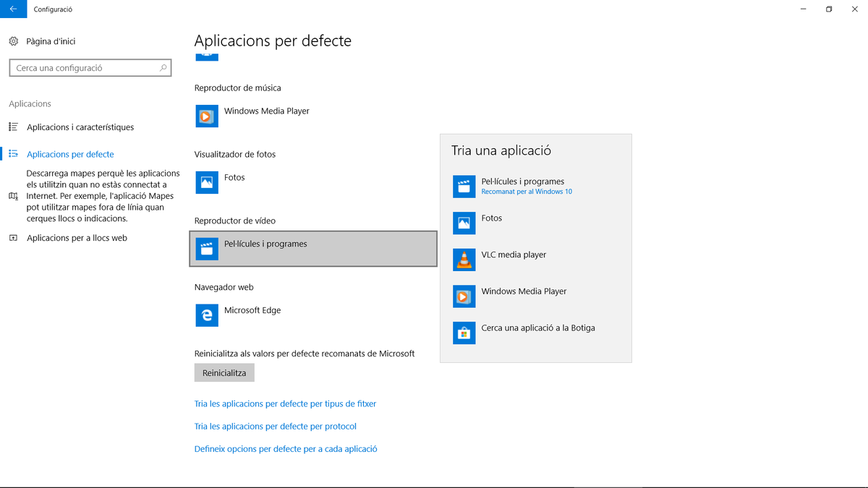Focus the Cerca una configuració search field
868x488 pixels.
83,68
